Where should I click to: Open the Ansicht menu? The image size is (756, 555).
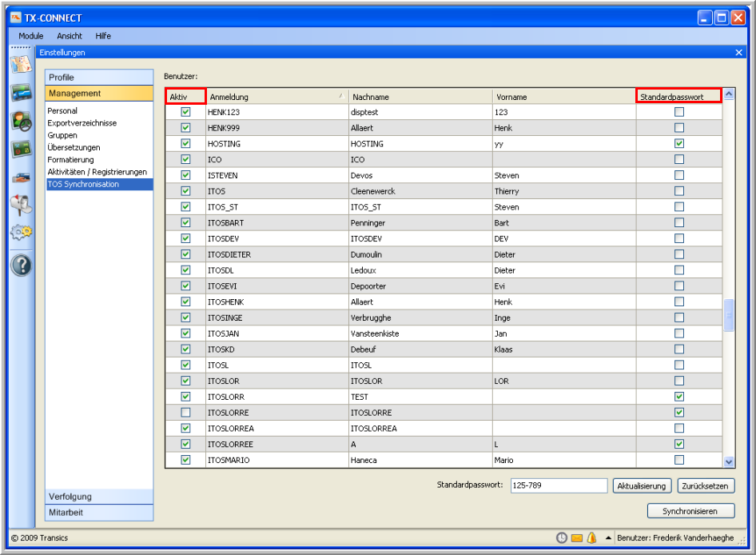(x=70, y=36)
